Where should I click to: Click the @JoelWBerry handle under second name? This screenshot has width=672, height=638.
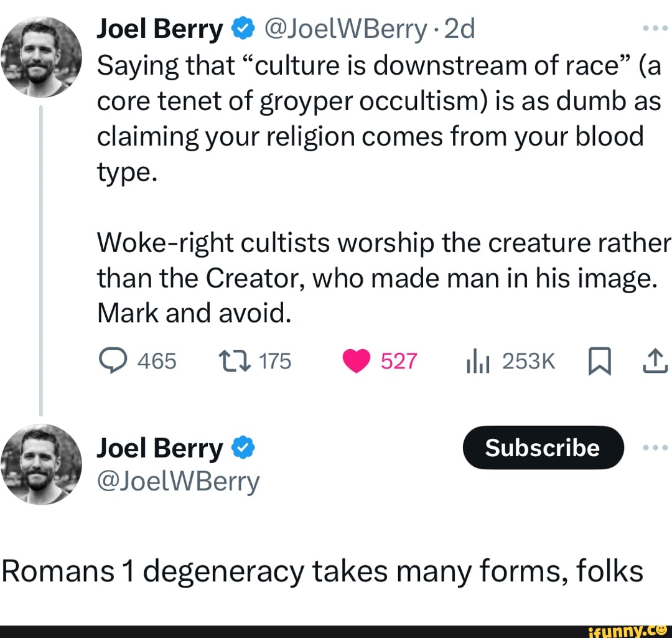(x=179, y=481)
